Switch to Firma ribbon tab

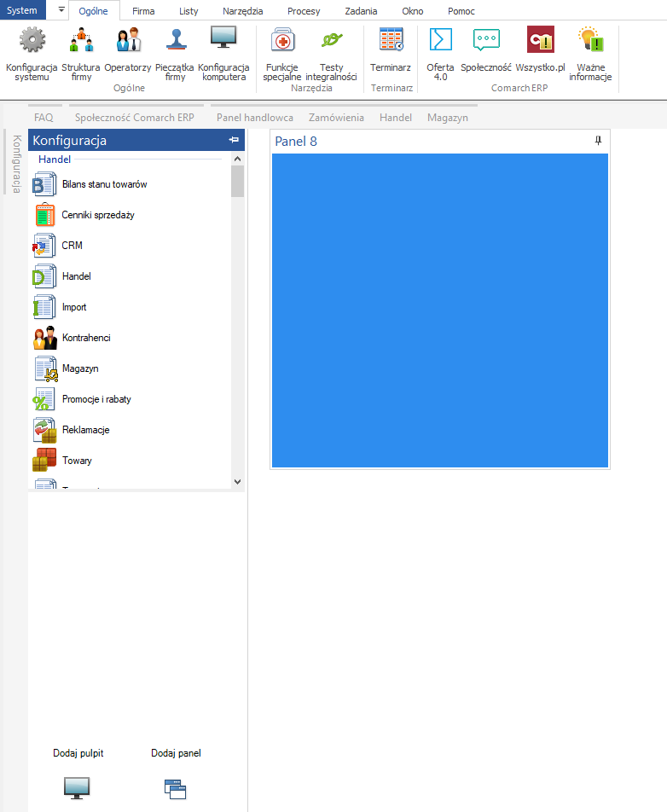click(x=143, y=11)
